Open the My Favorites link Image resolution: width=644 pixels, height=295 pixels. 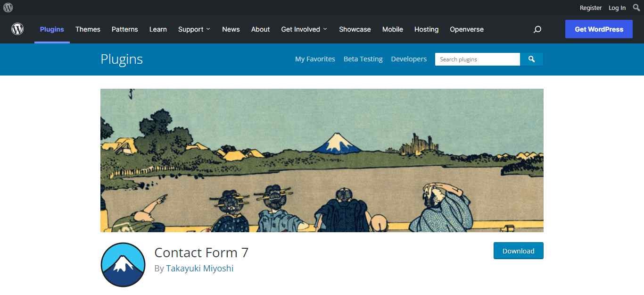[315, 59]
